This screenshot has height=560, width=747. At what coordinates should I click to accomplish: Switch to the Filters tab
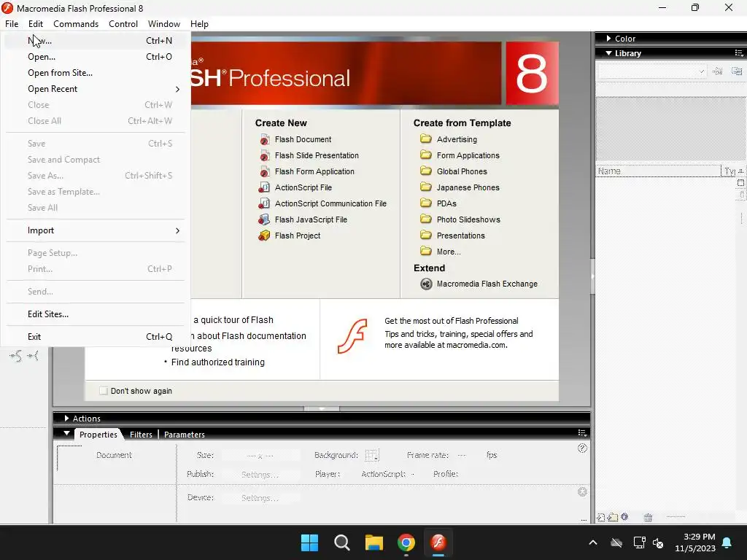click(141, 435)
